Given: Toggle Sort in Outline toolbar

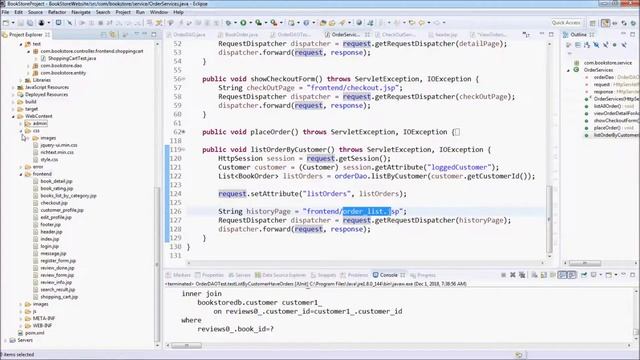Looking at the screenshot, I should click(587, 45).
